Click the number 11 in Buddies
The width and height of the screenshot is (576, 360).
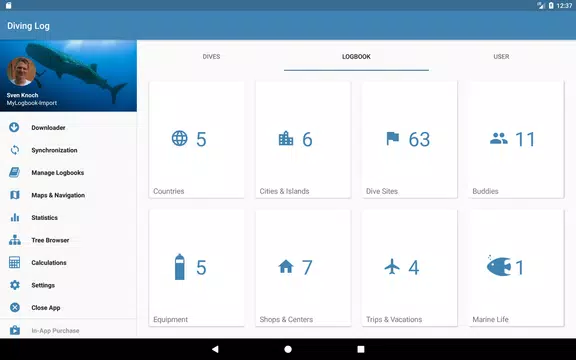[x=525, y=139]
